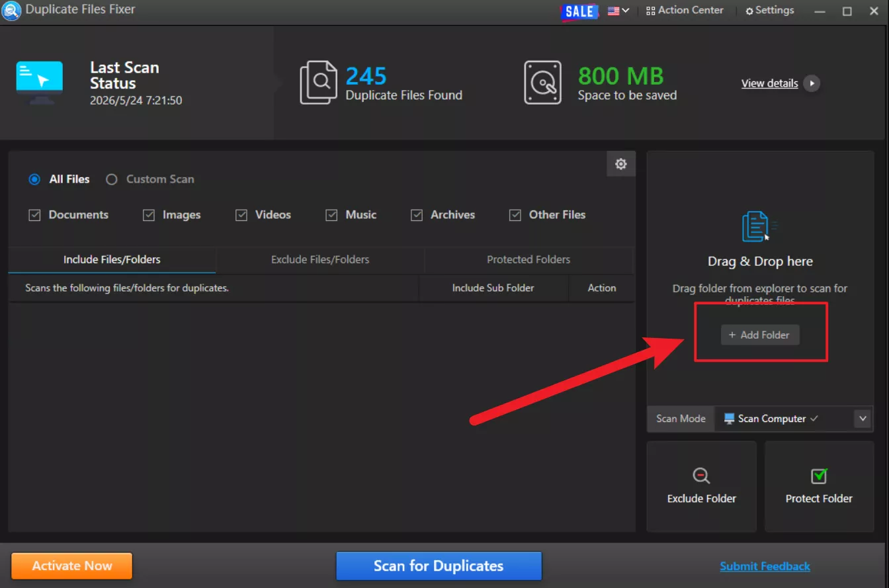The width and height of the screenshot is (889, 588).
Task: Click the Action column header
Action: tap(602, 288)
